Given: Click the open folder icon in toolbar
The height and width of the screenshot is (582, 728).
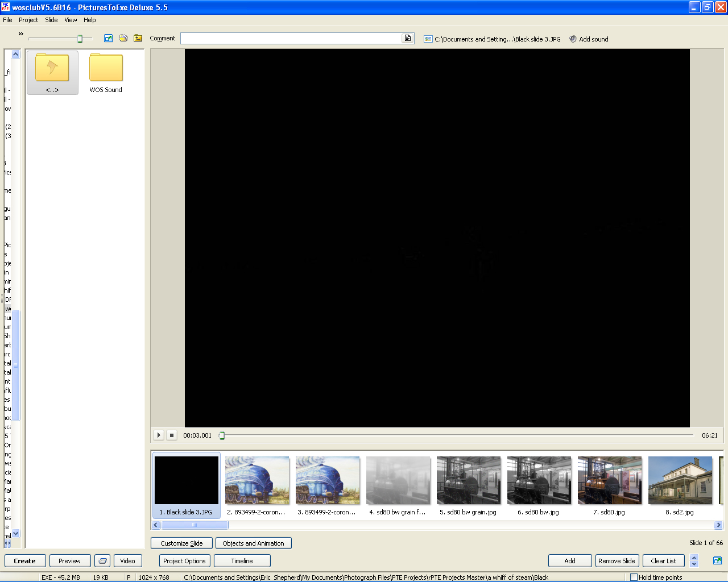Looking at the screenshot, I should coord(123,38).
